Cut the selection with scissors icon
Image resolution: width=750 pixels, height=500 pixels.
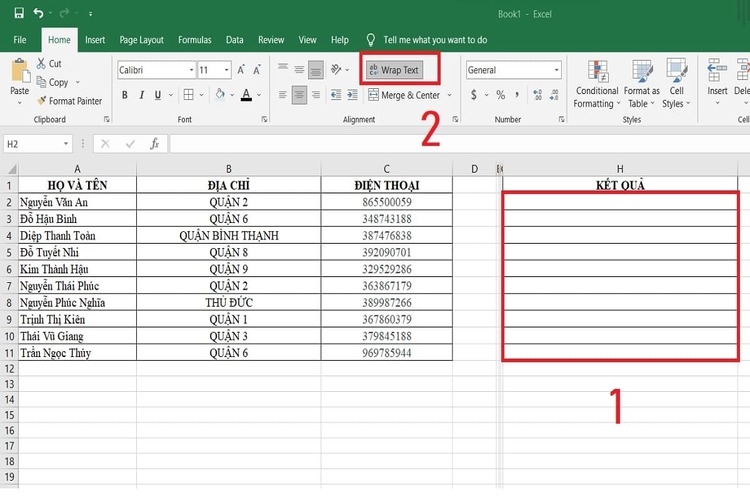[41, 63]
